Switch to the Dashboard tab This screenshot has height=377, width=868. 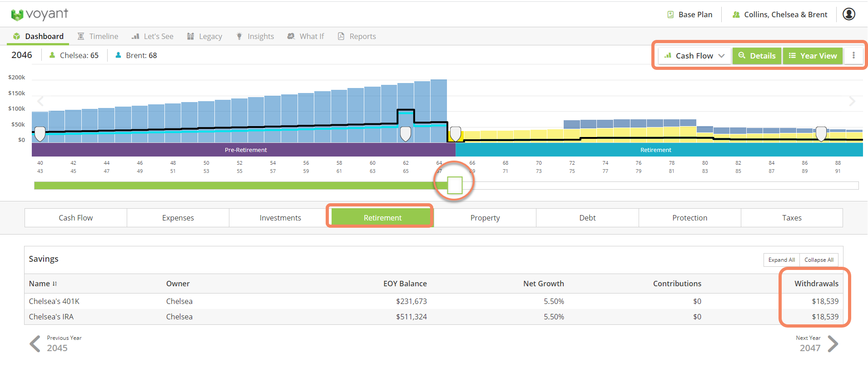tap(38, 36)
